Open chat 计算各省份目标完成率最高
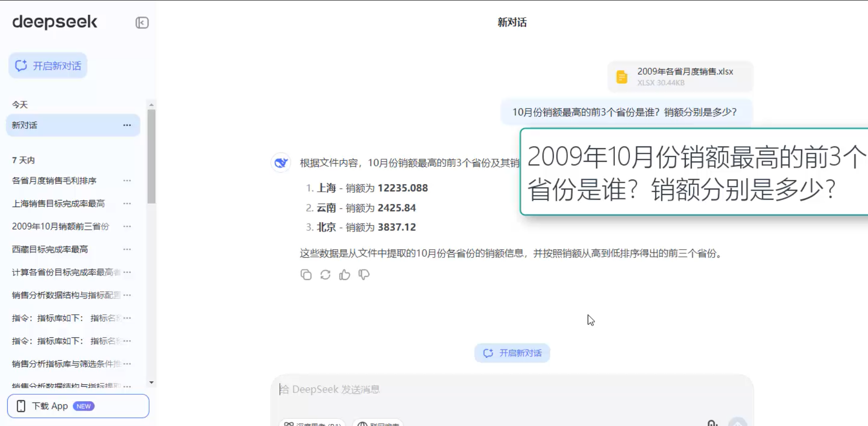 [66, 272]
